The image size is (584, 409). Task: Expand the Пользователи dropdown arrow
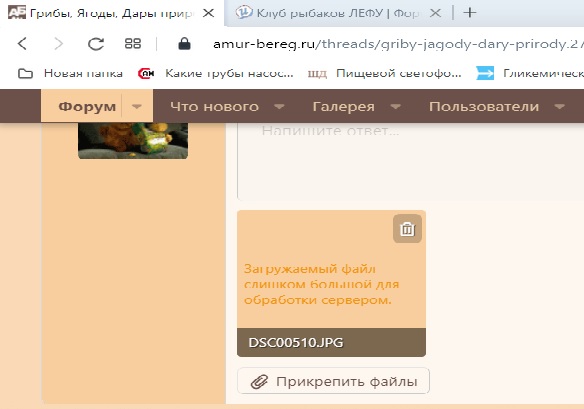pos(559,107)
